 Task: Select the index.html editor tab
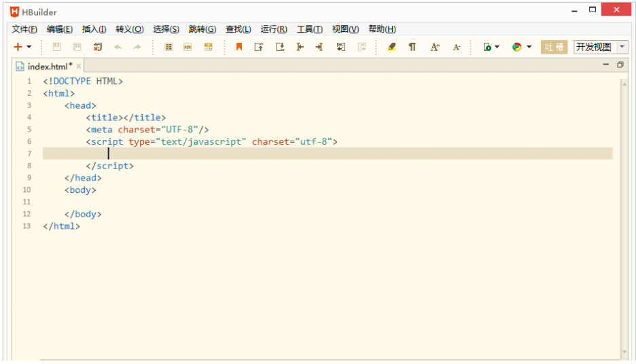[x=49, y=66]
